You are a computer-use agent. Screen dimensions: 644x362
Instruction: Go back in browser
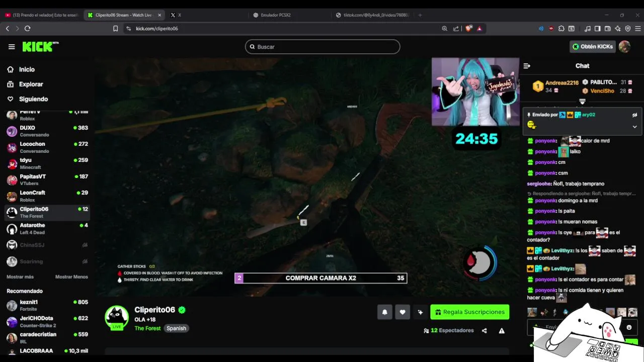[x=8, y=29]
